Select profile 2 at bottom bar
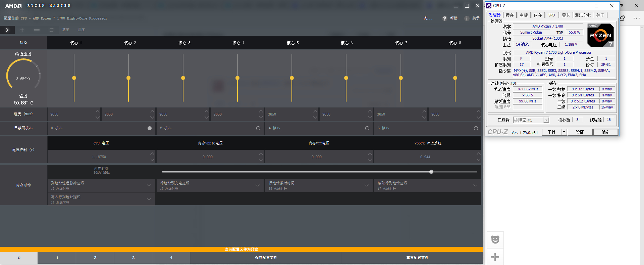 (x=95, y=258)
